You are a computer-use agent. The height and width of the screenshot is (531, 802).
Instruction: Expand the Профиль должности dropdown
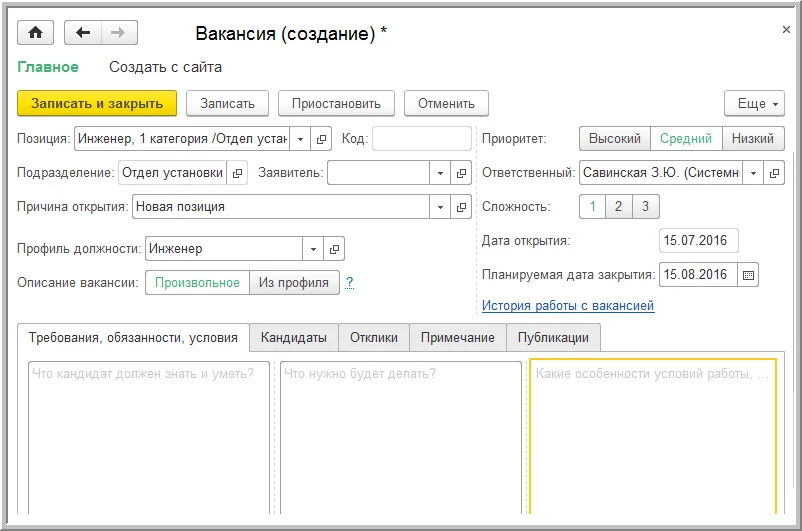point(313,249)
